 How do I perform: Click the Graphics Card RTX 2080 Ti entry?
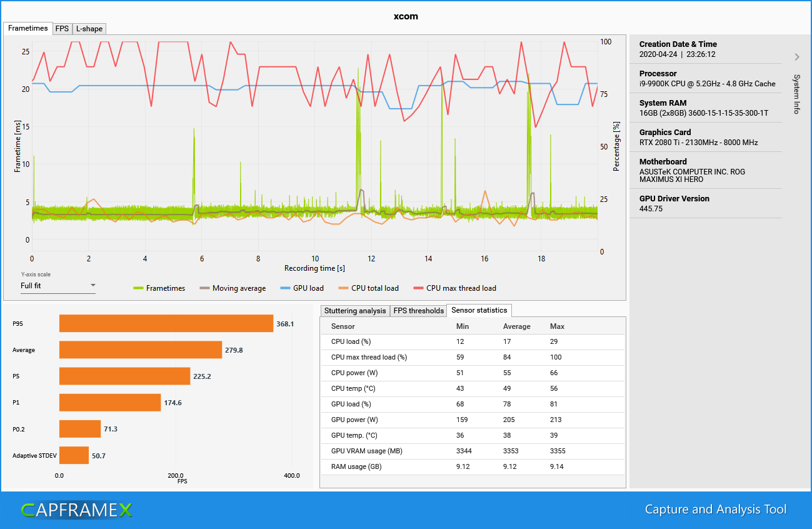707,137
